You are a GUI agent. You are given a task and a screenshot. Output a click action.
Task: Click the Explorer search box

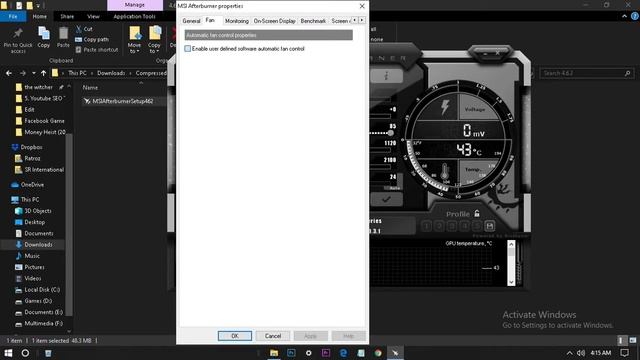click(587, 73)
